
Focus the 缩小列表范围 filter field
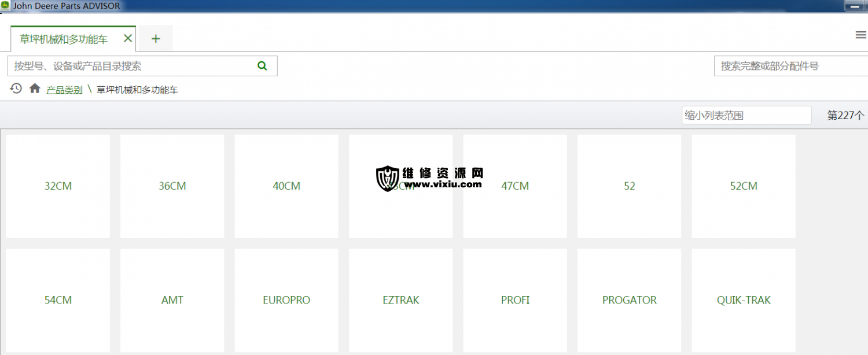[x=746, y=115]
